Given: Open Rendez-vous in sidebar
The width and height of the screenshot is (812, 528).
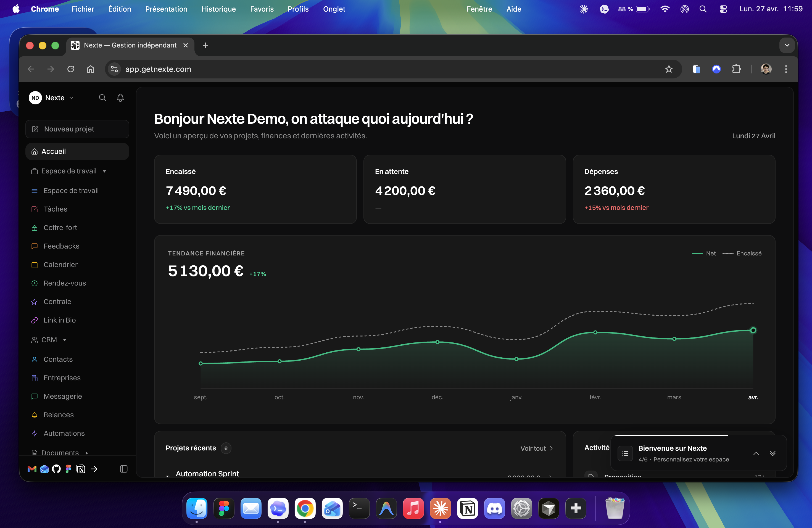Looking at the screenshot, I should click(x=77, y=283).
